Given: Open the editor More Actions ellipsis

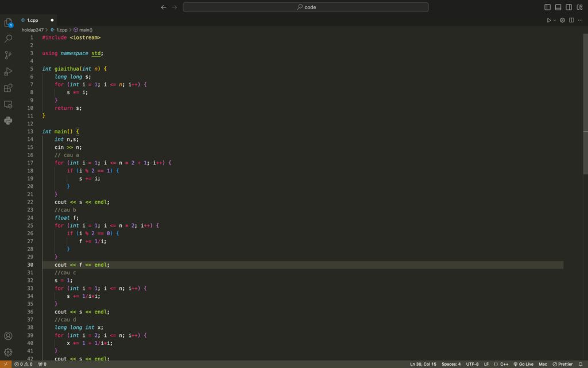Looking at the screenshot, I should (580, 20).
